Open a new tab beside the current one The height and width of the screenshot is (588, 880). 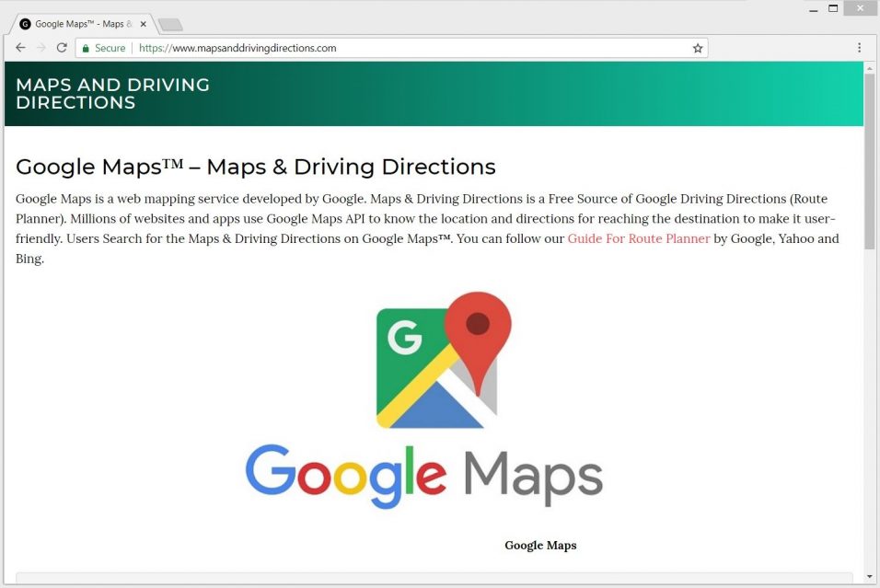pyautogui.click(x=169, y=25)
